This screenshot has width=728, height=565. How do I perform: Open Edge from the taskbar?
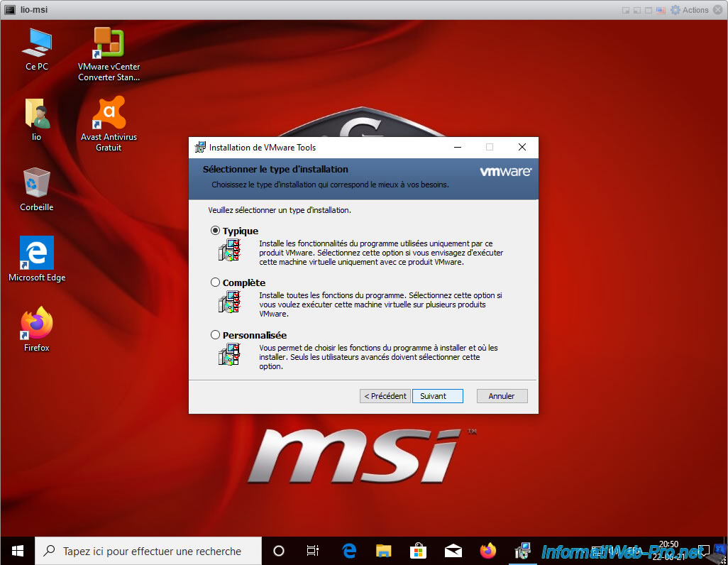point(348,551)
